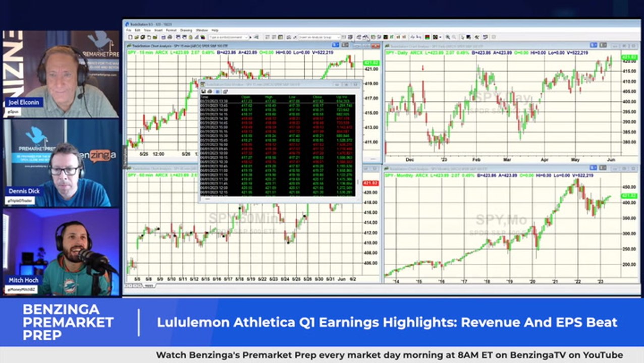This screenshot has height=363, width=644.
Task: Open the Format menu
Action: (171, 30)
